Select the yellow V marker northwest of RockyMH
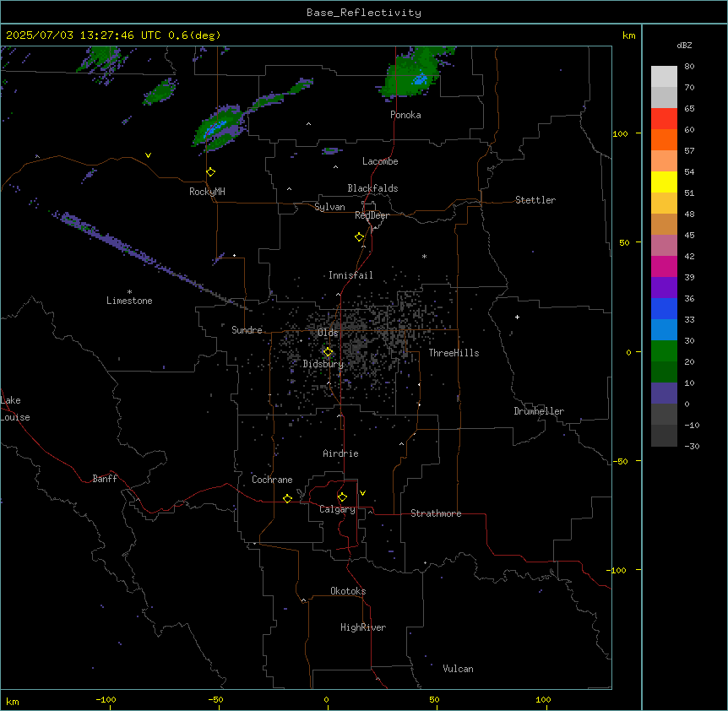Image resolution: width=728 pixels, height=711 pixels. 148,155
